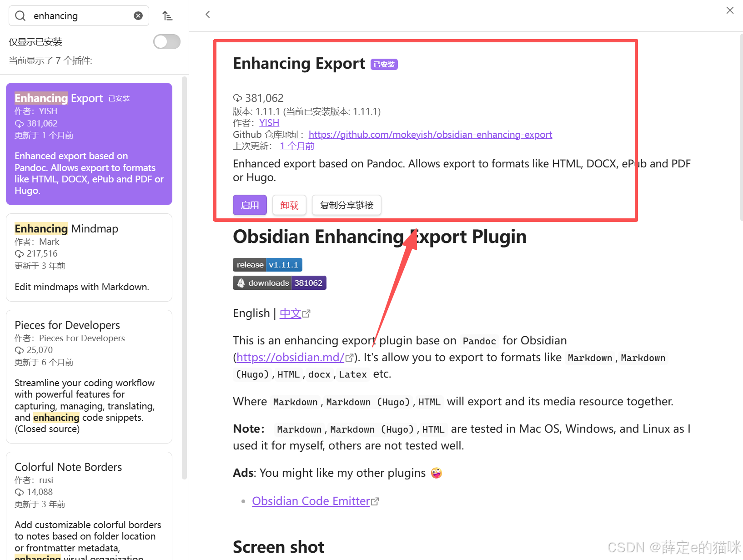Enable the plugin with 启用 button
The image size is (743, 560).
click(250, 205)
